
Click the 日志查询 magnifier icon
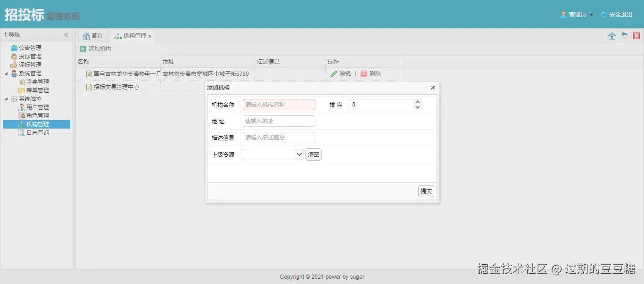[22, 133]
